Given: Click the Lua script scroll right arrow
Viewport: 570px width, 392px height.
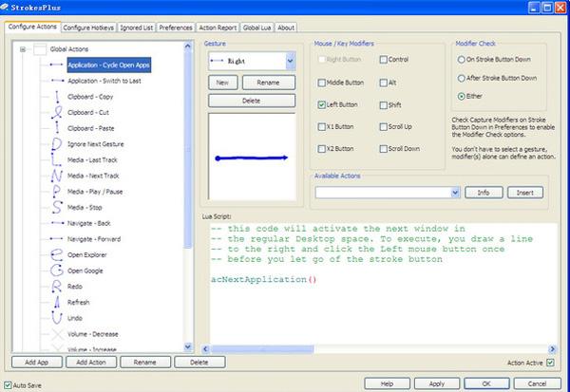Looking at the screenshot, I should pyautogui.click(x=553, y=349).
